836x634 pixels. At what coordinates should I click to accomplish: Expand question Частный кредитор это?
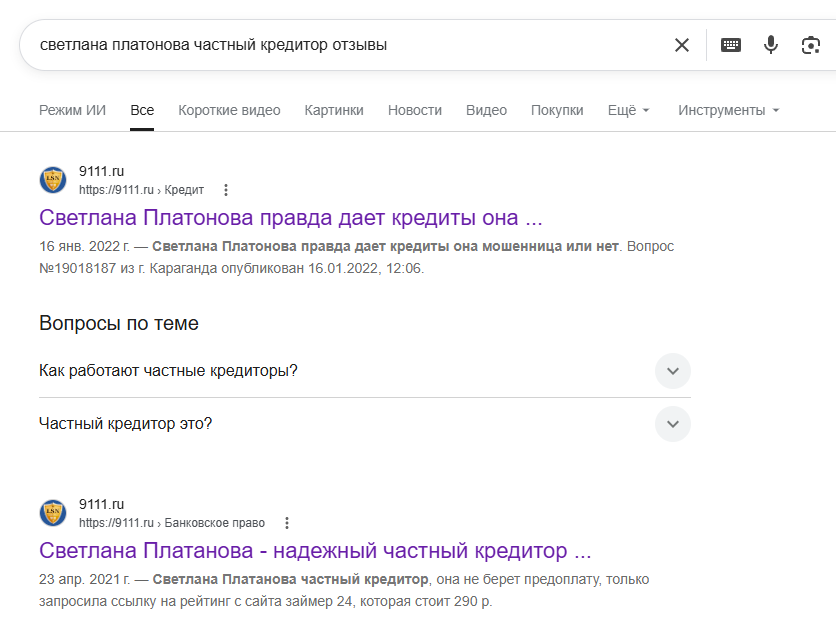365,424
